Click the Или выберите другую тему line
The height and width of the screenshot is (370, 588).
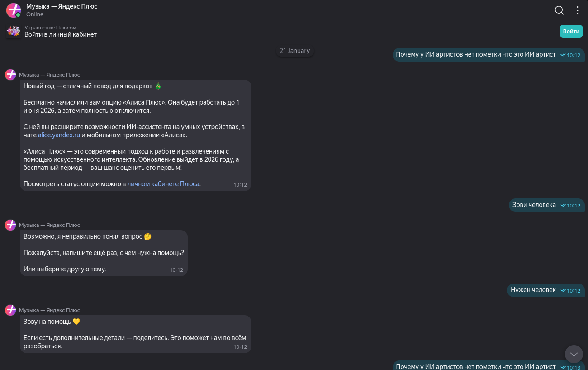tap(65, 269)
